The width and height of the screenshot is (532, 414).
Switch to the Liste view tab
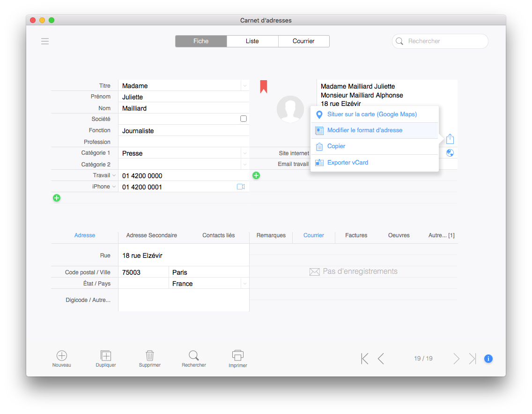pos(252,41)
